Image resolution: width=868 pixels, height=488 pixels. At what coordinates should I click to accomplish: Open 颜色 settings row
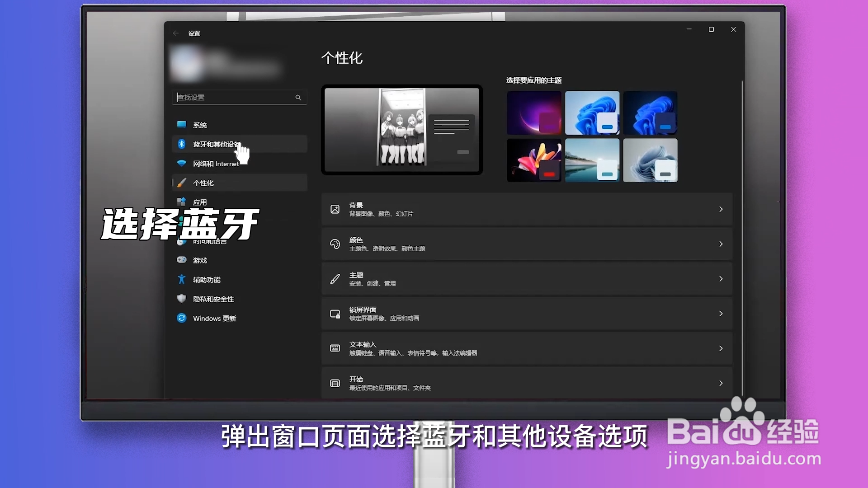[527, 244]
